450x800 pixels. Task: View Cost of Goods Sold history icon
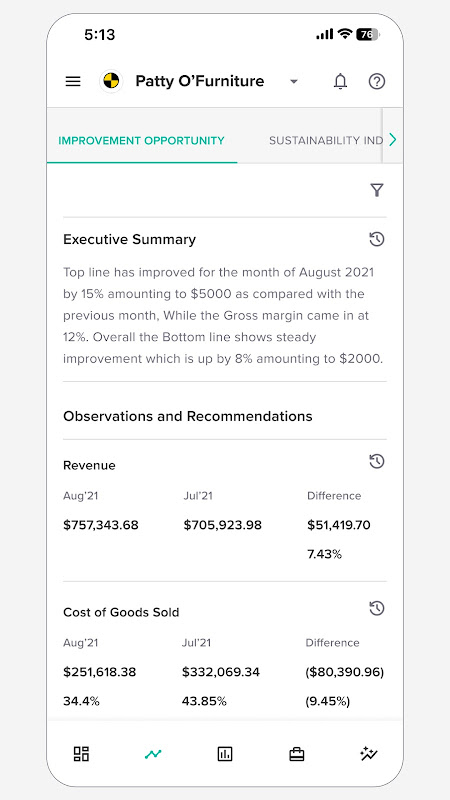coord(377,608)
